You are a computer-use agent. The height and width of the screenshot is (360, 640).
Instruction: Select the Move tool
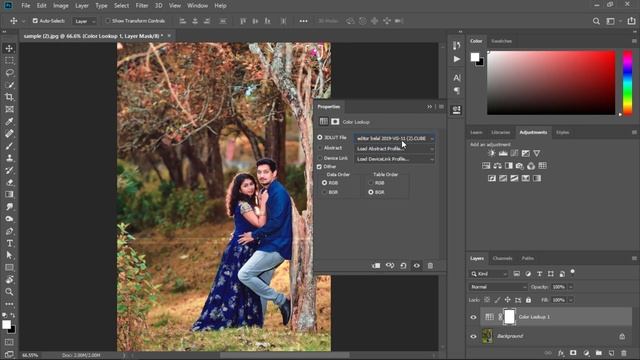pyautogui.click(x=9, y=49)
